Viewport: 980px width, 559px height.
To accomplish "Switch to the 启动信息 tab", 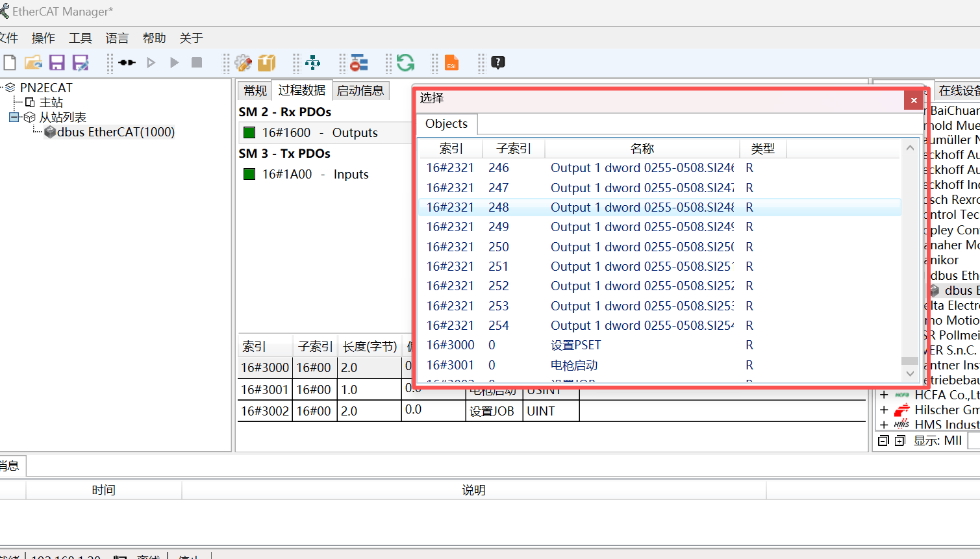I will [x=360, y=91].
